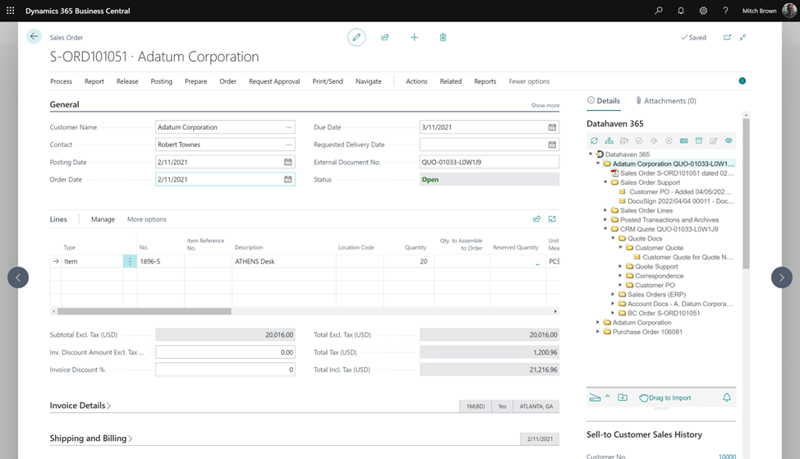This screenshot has height=459, width=800.
Task: Expand the Shipping and Billing section
Action: click(91, 438)
